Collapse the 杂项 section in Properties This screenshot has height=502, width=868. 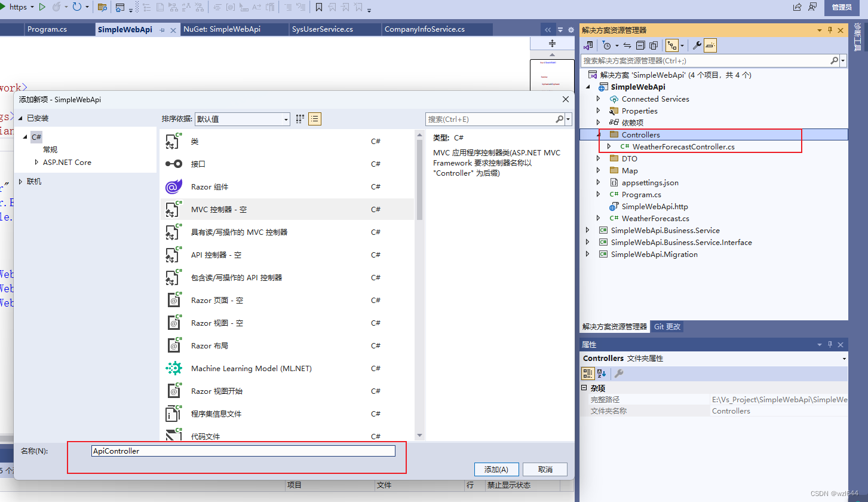tap(584, 388)
